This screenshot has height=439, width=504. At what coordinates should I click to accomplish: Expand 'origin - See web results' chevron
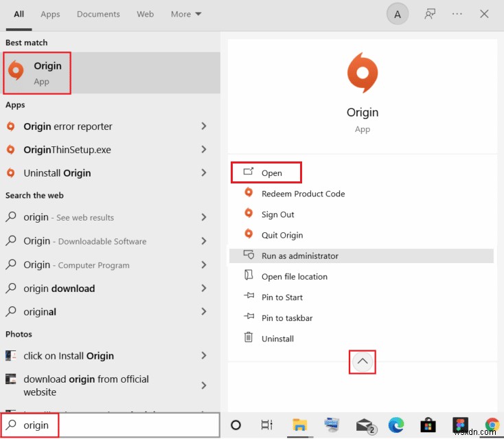(204, 217)
